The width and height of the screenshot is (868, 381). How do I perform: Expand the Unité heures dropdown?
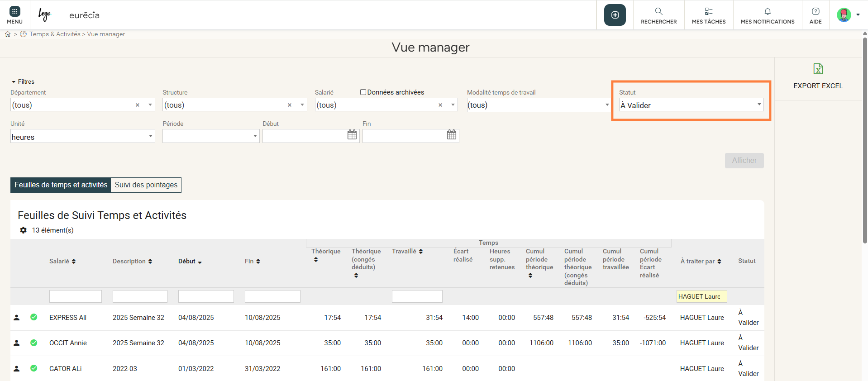click(82, 137)
